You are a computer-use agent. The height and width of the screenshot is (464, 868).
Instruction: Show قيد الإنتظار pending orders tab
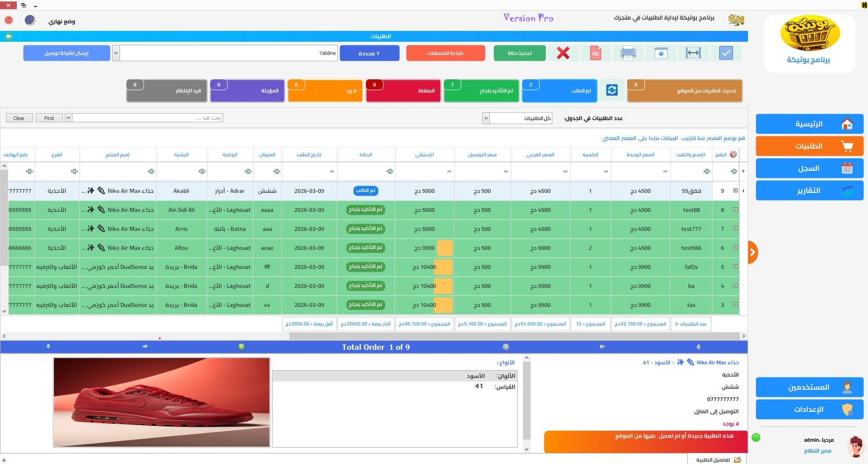point(167,91)
